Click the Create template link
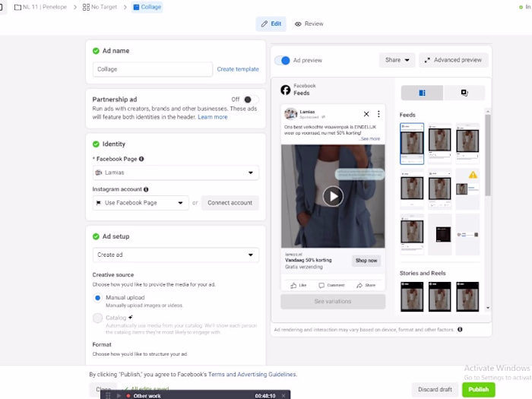Viewport: 532px width, 399px height. (x=238, y=69)
